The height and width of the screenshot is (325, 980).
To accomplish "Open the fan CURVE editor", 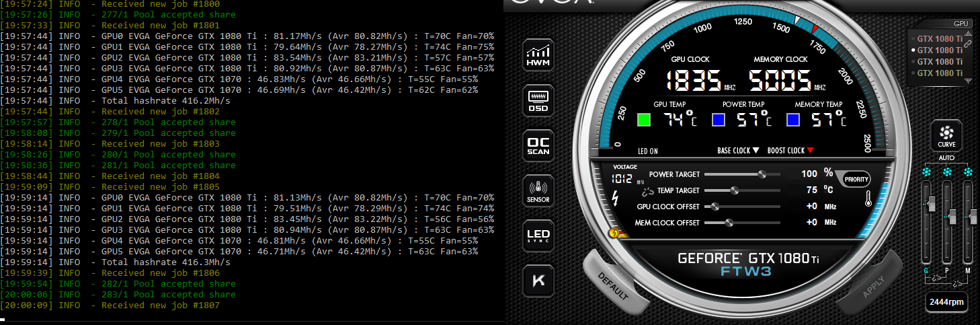I will (x=946, y=136).
